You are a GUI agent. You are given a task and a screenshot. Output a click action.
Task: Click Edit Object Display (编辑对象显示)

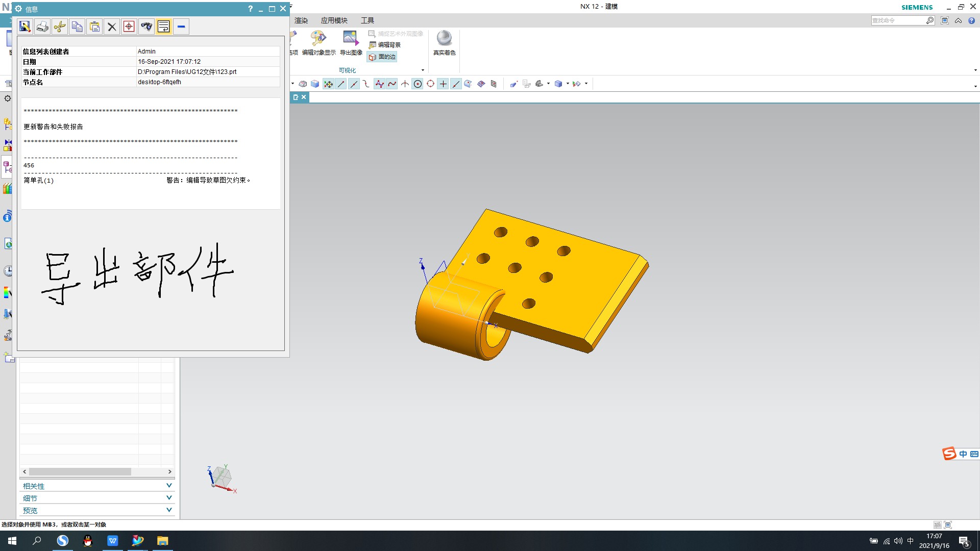pos(319,43)
